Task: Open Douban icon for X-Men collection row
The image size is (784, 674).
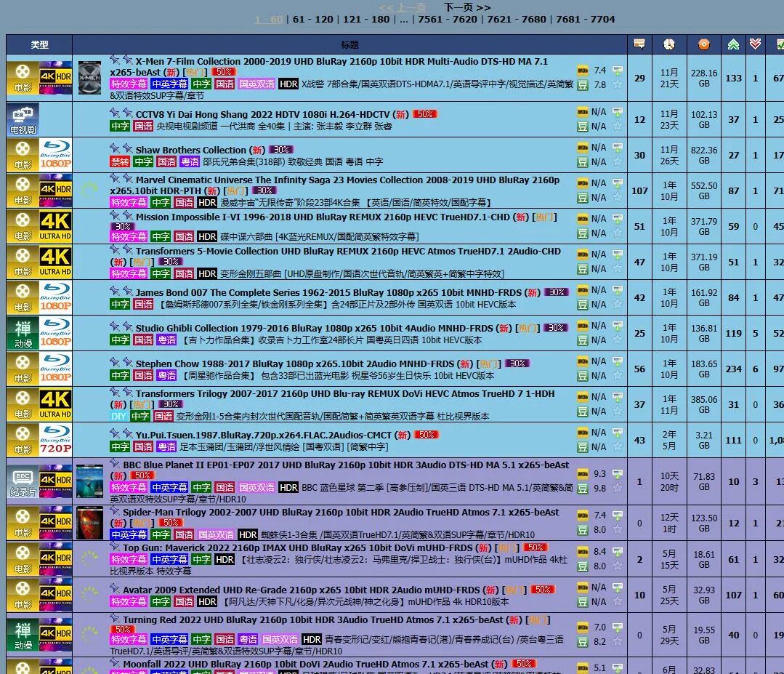Action: [x=583, y=84]
